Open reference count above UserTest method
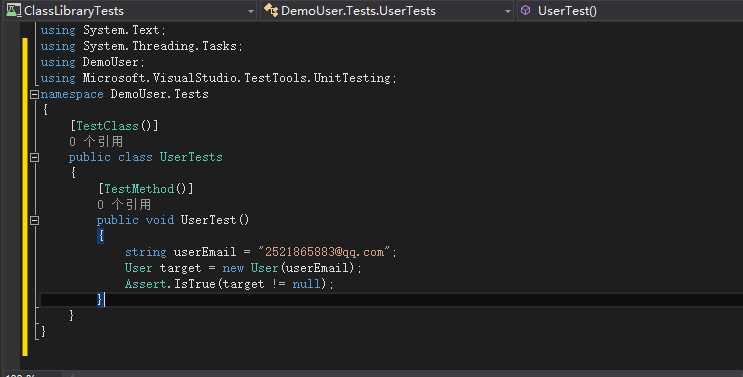This screenshot has height=377, width=743. pos(124,205)
